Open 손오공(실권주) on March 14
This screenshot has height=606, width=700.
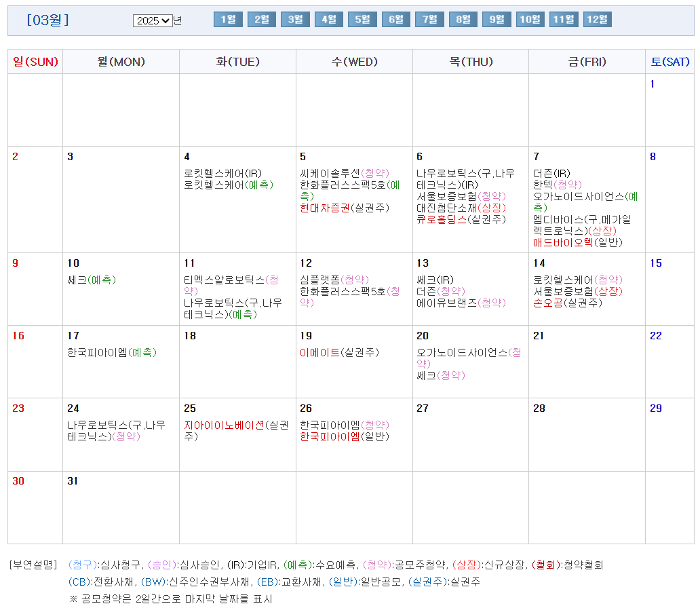(568, 303)
